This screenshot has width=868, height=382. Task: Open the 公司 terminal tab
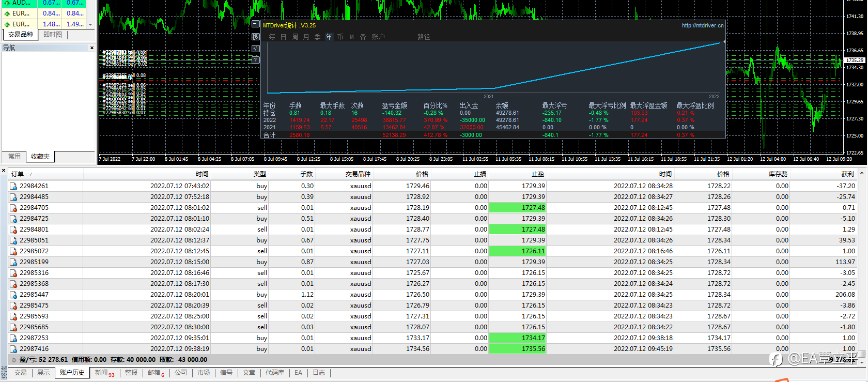pos(181,373)
